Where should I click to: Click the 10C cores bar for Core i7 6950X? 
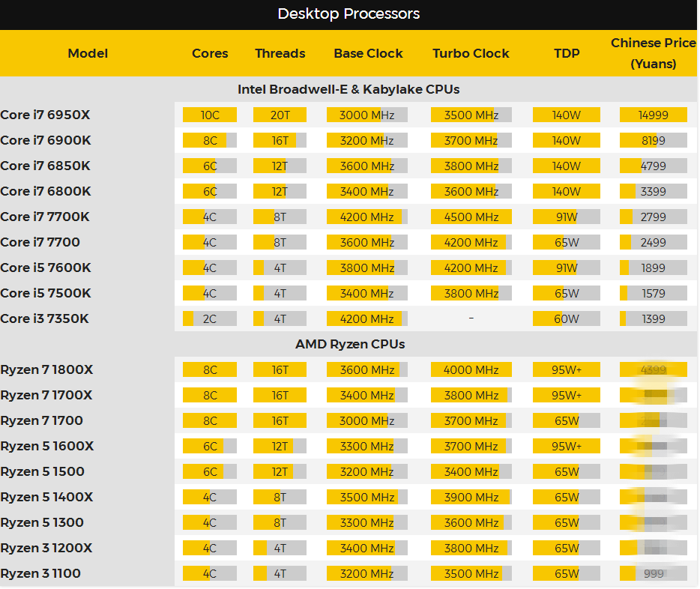pyautogui.click(x=210, y=115)
